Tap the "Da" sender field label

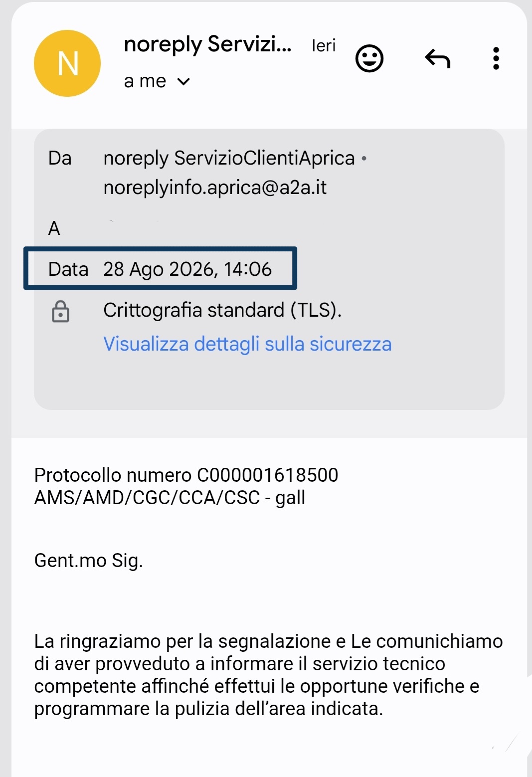(60, 158)
